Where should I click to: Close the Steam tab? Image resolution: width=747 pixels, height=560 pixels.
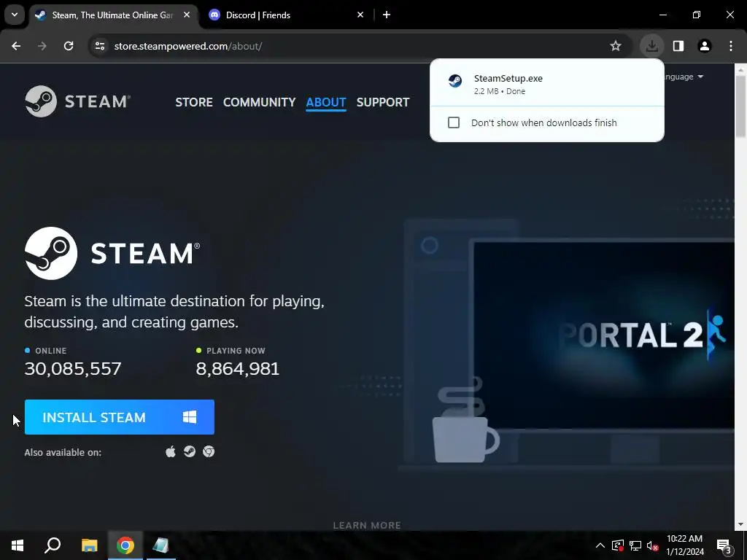[187, 15]
